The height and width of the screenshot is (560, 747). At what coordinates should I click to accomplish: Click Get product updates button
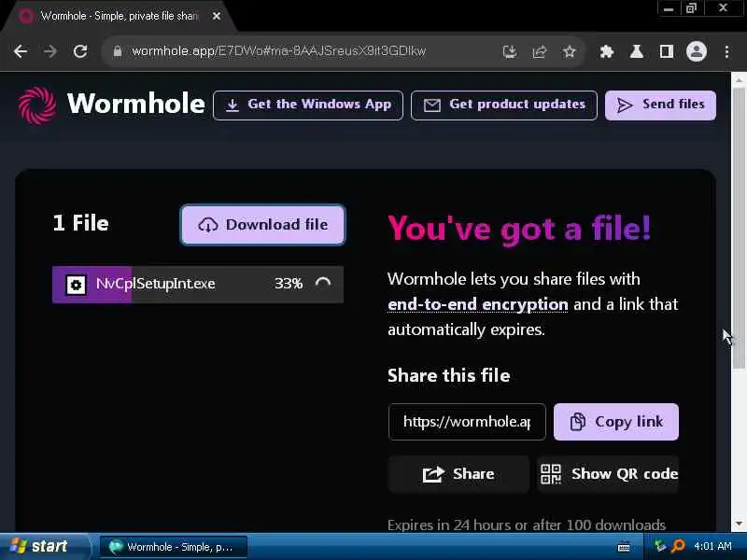click(503, 105)
